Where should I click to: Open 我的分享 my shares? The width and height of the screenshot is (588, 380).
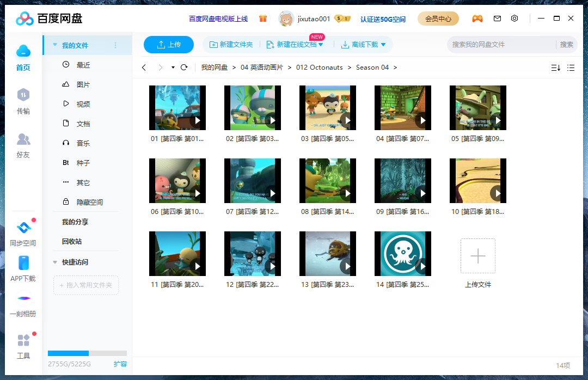pyautogui.click(x=75, y=222)
